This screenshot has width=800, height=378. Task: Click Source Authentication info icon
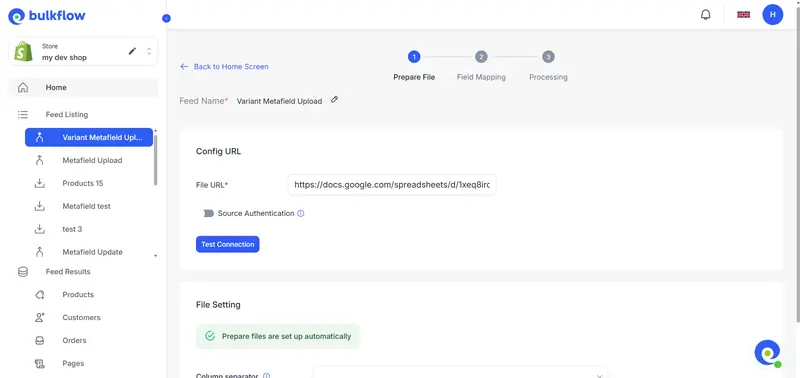[301, 213]
